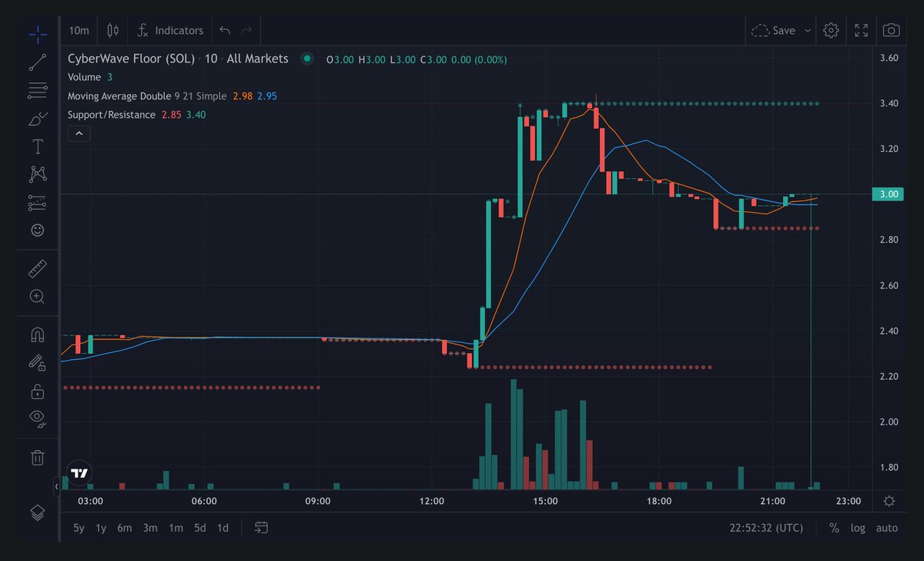Click the TradingView logo on chart
The height and width of the screenshot is (561, 924).
coord(79,472)
